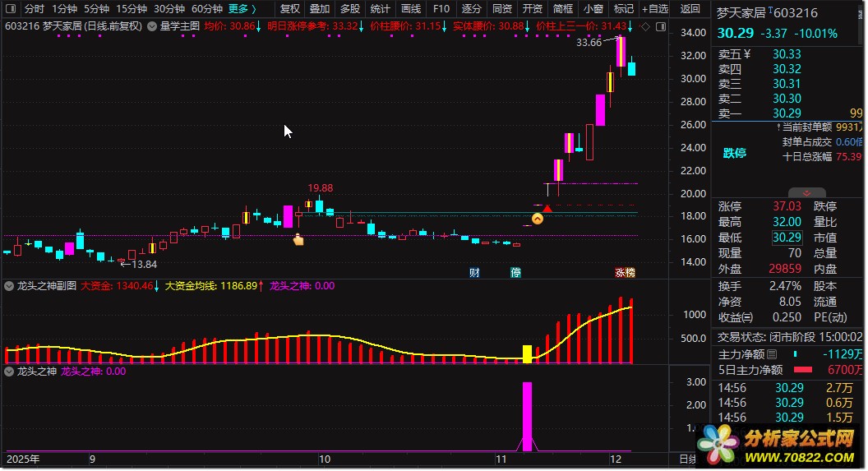Switch to 60分钟 period

[206, 9]
